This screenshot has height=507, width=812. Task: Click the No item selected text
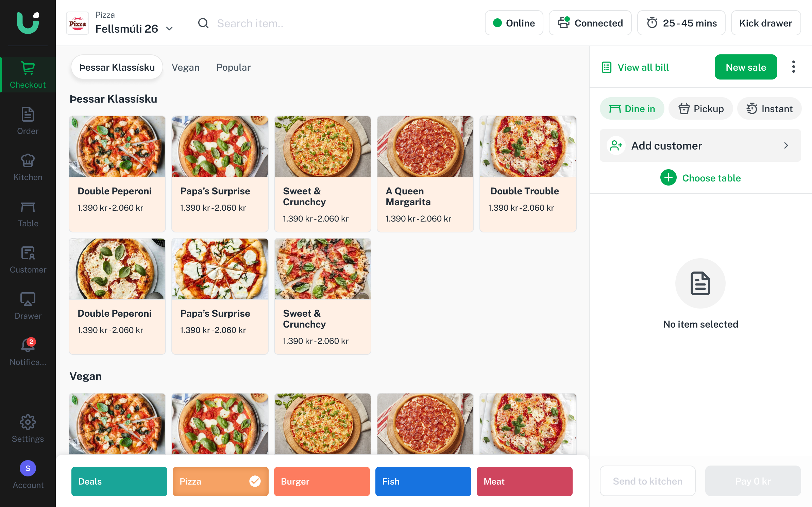(700, 324)
